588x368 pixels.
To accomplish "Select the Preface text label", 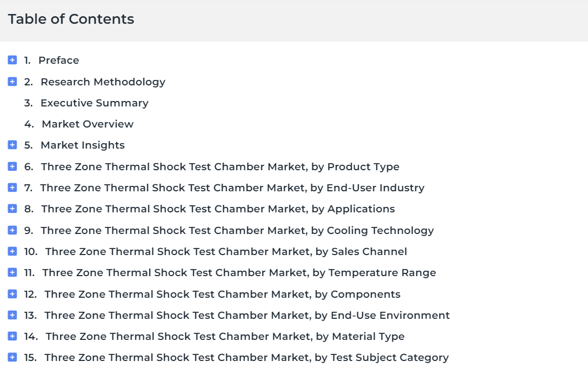I will click(x=59, y=61).
